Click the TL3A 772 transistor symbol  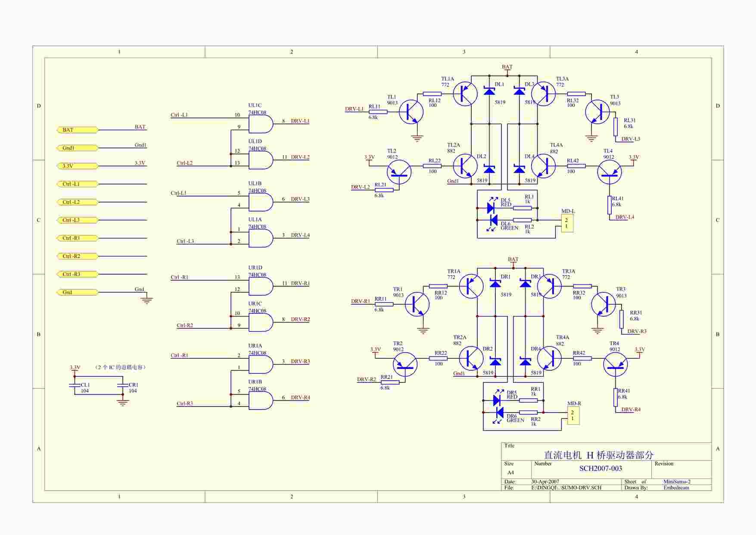pos(544,94)
